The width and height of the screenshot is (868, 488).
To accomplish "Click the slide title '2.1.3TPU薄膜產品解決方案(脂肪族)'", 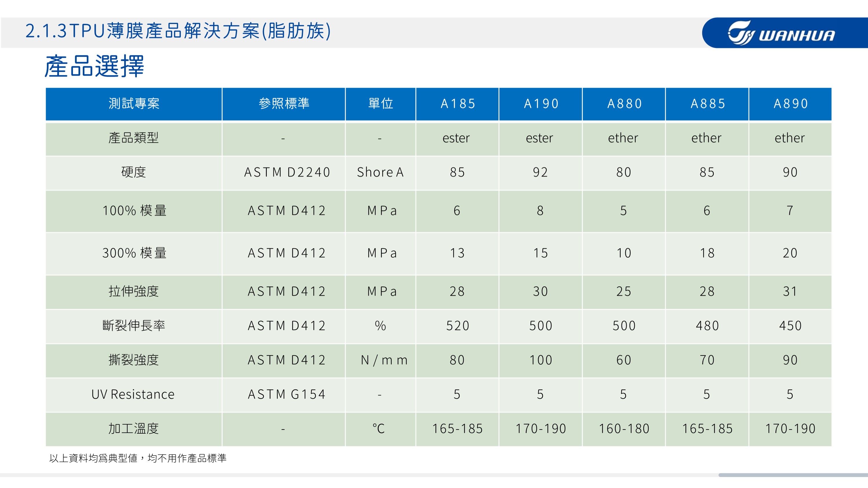I will [178, 31].
